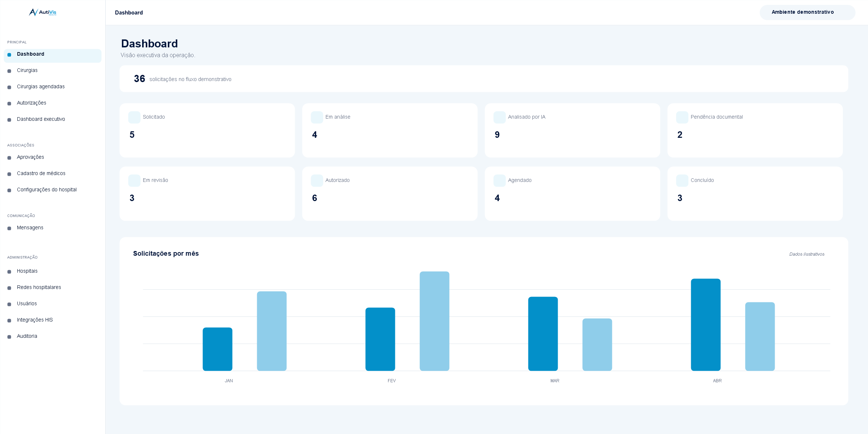Image resolution: width=868 pixels, height=434 pixels.
Task: Click the AutiVis logo
Action: pos(43,12)
